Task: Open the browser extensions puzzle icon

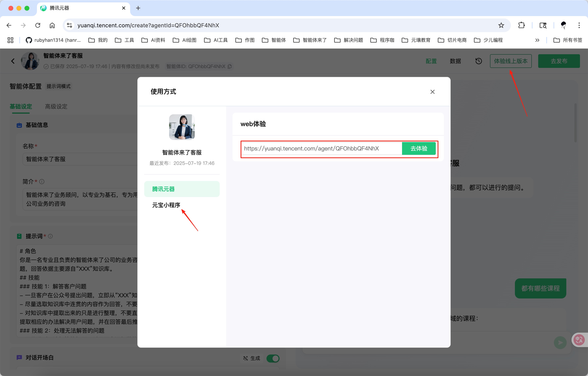Action: 522,25
